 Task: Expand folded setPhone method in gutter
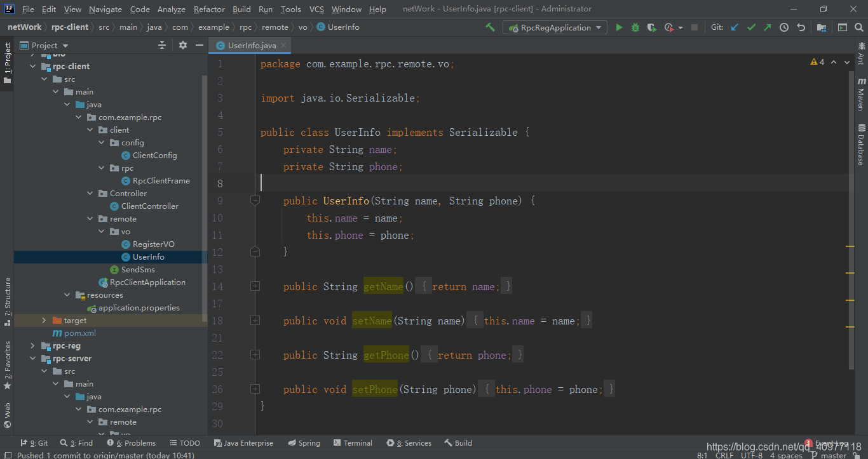tap(255, 389)
